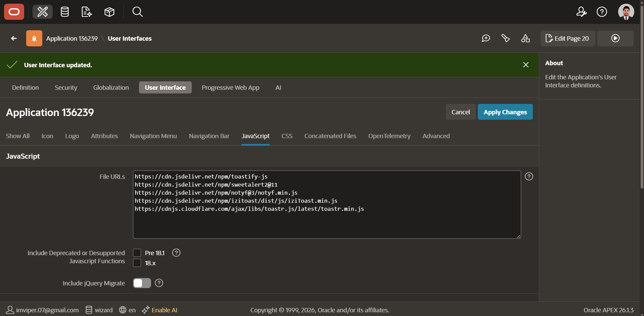This screenshot has height=316, width=644.
Task: Go back using the arrow icon
Action: (x=14, y=38)
